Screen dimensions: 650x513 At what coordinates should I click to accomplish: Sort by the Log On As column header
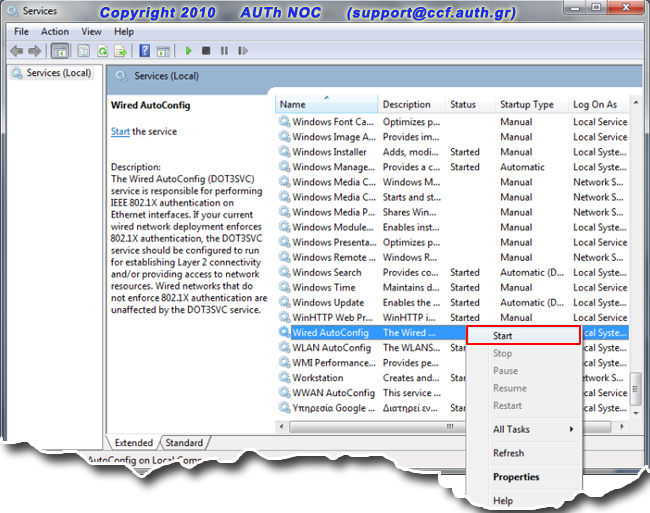(x=599, y=104)
